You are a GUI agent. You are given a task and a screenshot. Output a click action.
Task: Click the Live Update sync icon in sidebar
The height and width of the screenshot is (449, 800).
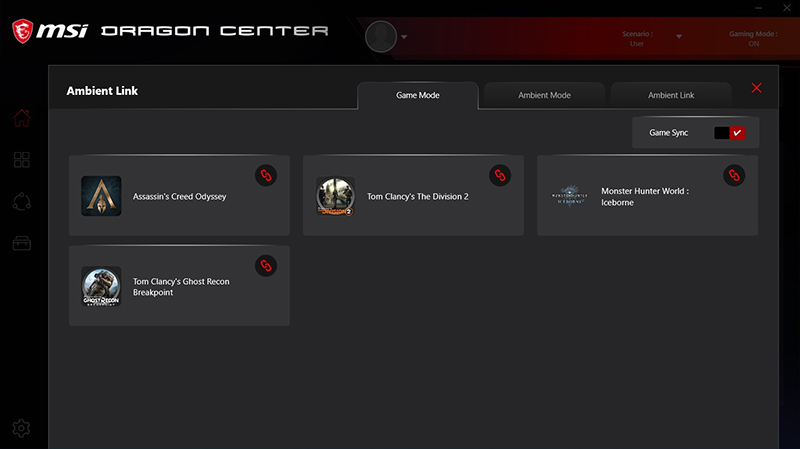tap(22, 201)
